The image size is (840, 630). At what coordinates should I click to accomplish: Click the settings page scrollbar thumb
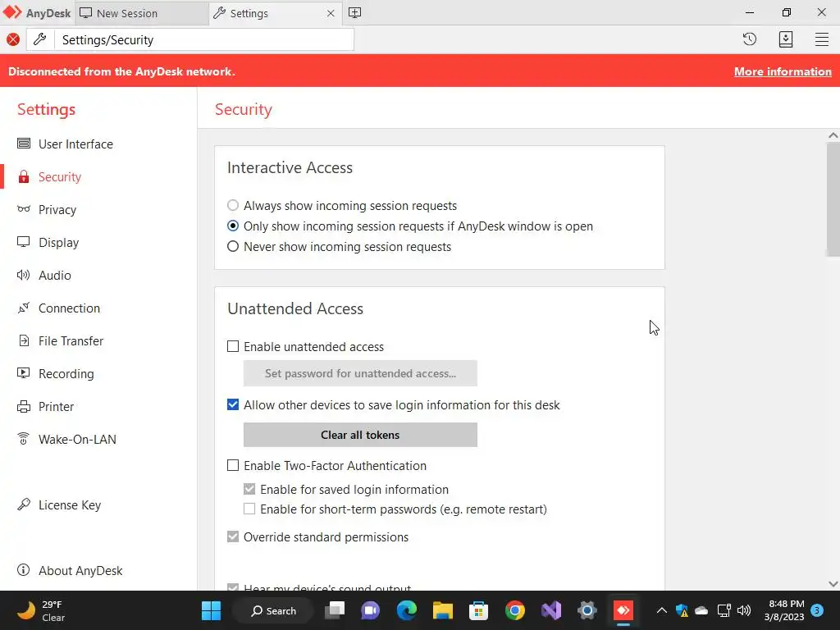point(833,199)
